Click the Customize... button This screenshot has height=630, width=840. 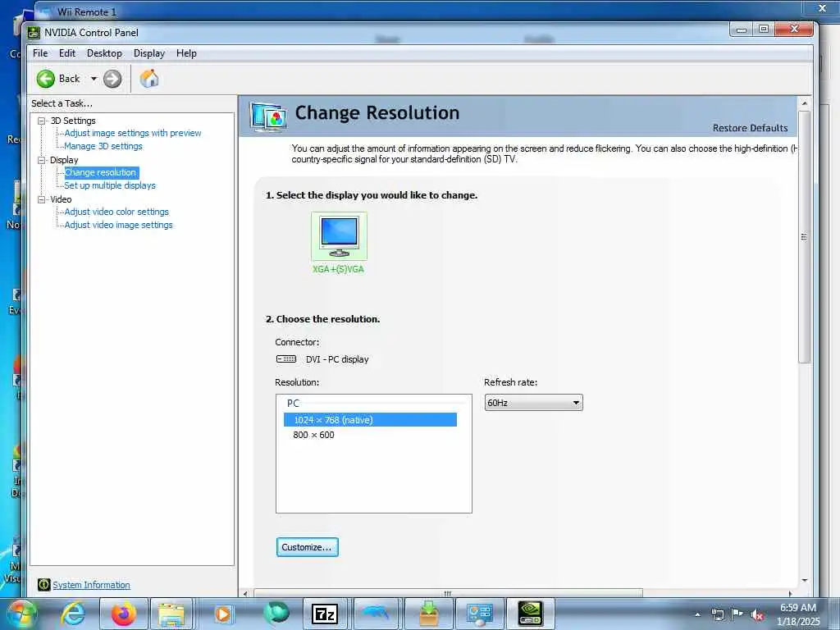307,547
